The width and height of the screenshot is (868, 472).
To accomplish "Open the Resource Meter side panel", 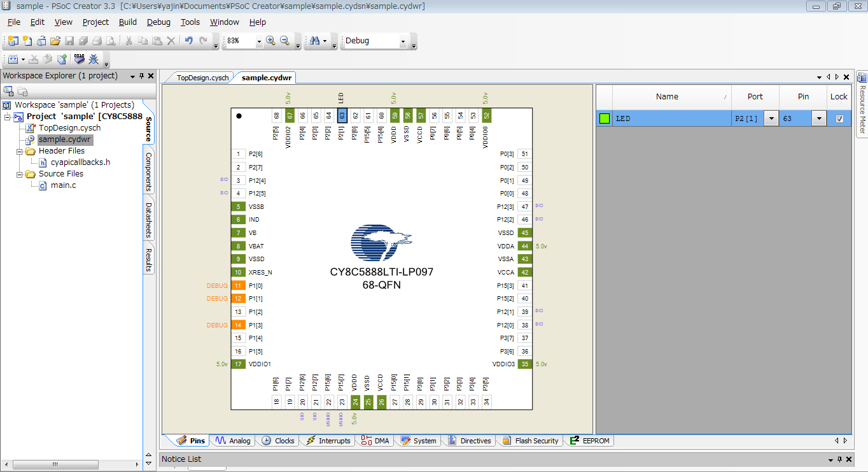I will [x=862, y=103].
